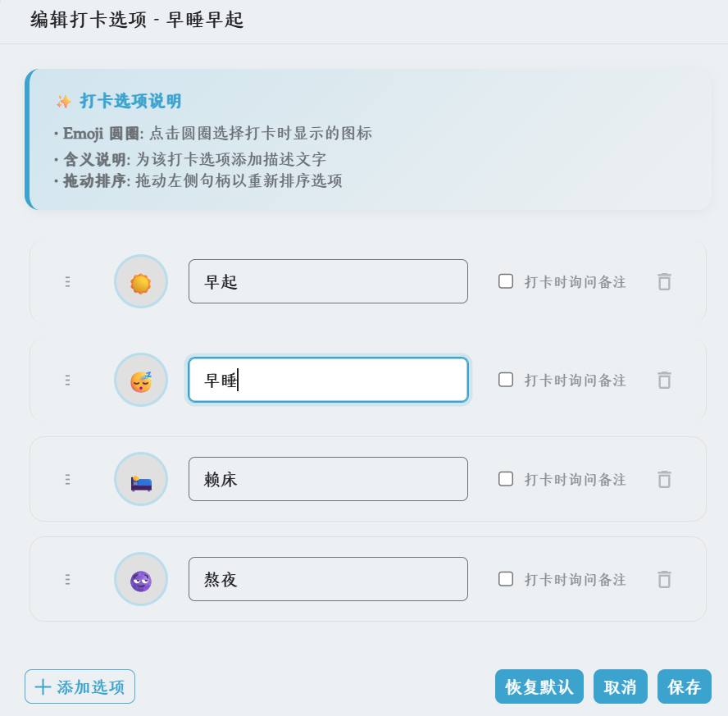Click the drag handle of 赖床 row
This screenshot has height=716, width=728.
coord(67,479)
